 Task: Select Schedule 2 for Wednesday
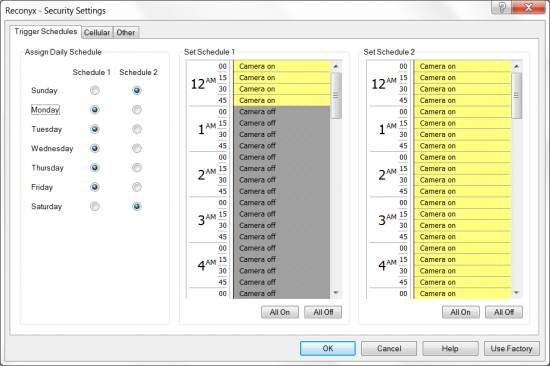tap(137, 148)
